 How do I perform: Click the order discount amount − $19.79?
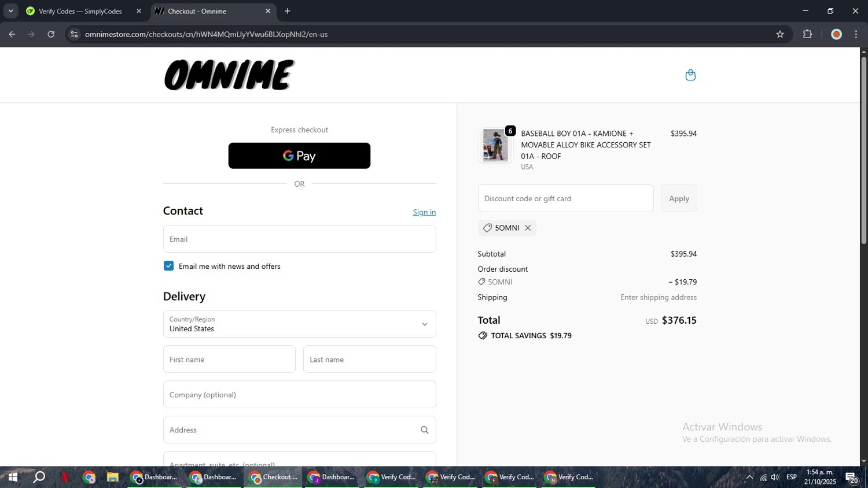click(x=682, y=282)
